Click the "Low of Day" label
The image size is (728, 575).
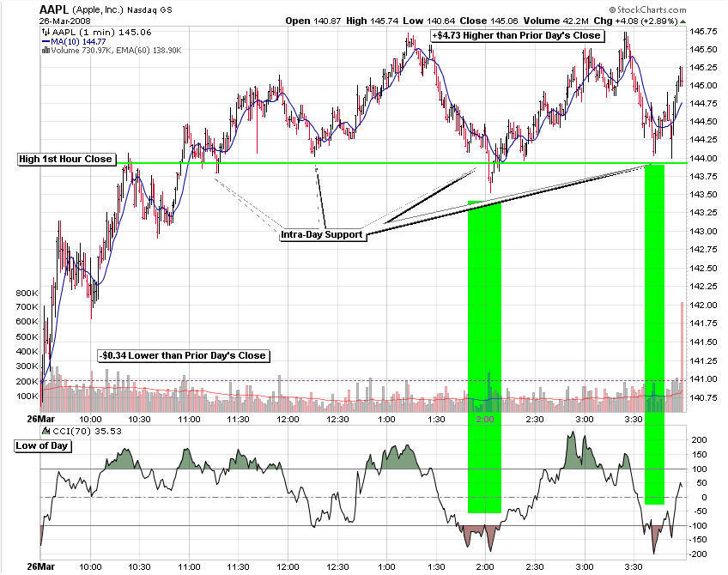(x=42, y=446)
